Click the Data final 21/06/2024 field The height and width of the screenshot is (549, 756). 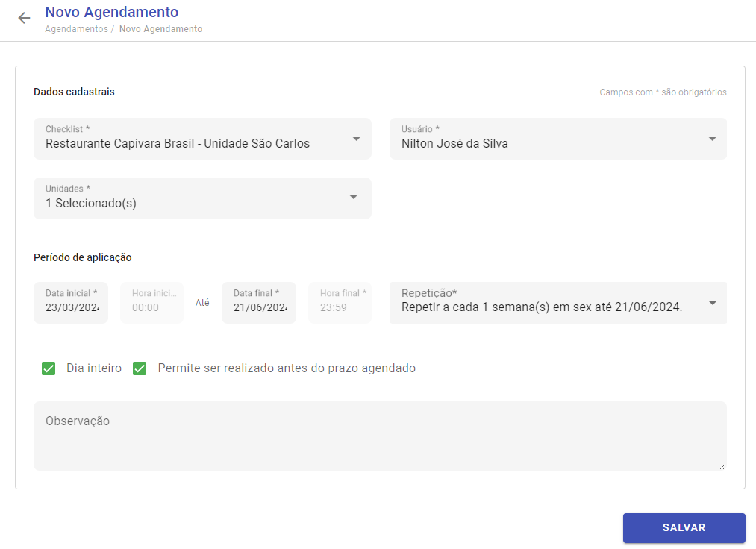pyautogui.click(x=258, y=303)
